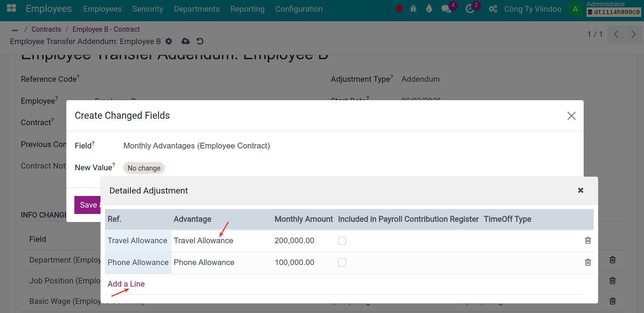Click the red recording dot icon

click(399, 9)
